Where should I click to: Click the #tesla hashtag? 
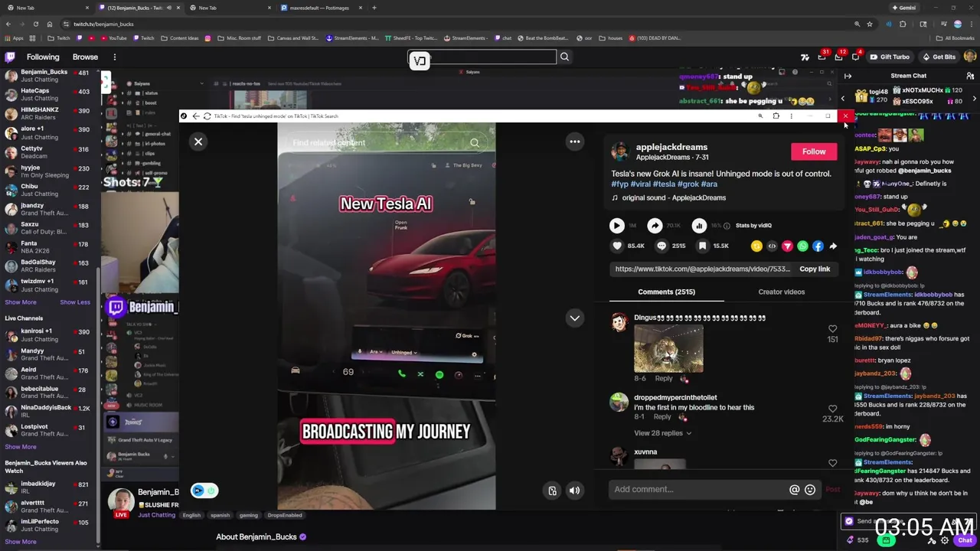(x=664, y=184)
